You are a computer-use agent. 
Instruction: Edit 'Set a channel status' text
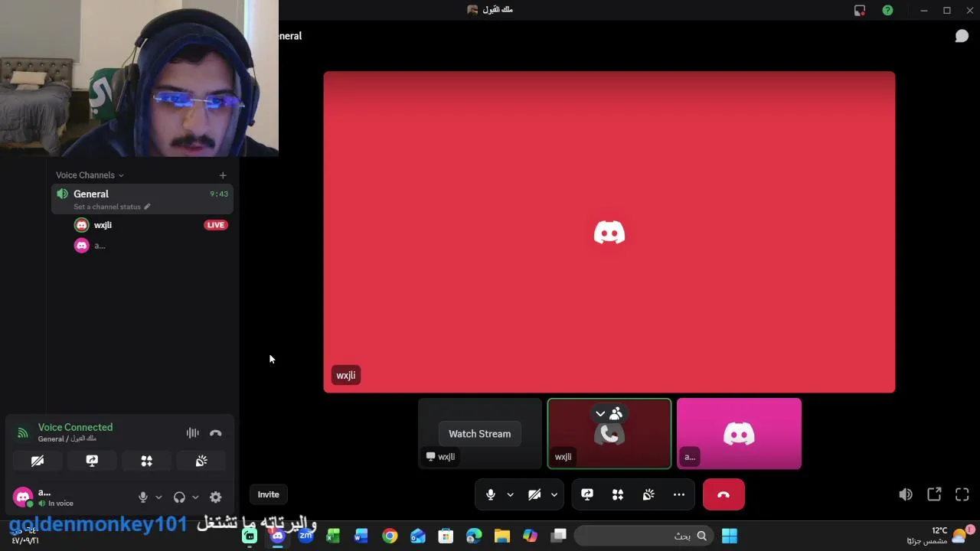pyautogui.click(x=112, y=207)
